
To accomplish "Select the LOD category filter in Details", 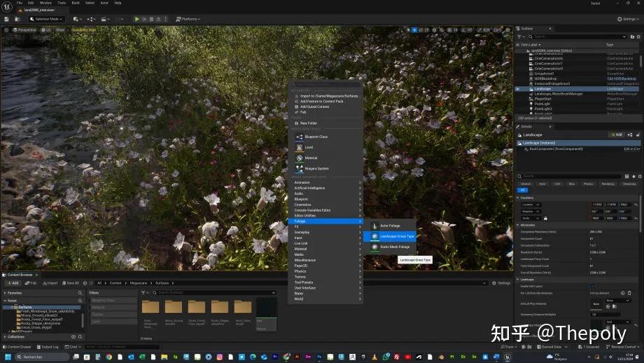I will coord(557,184).
